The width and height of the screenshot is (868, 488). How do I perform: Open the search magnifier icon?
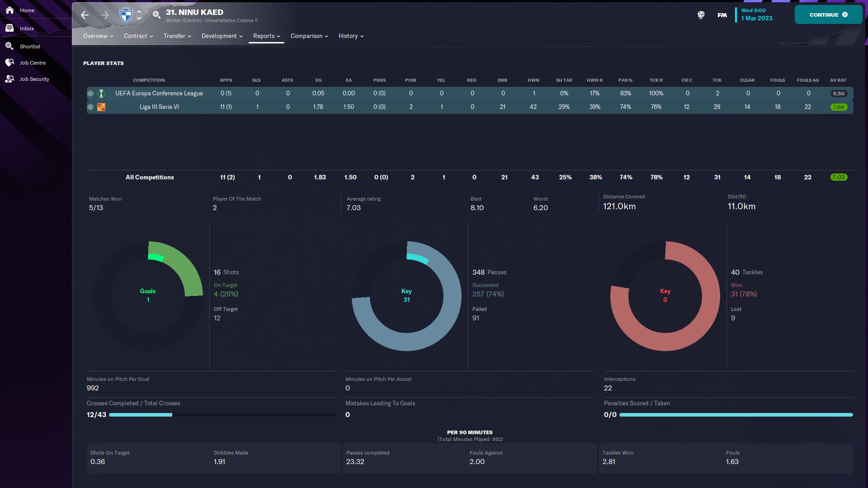pyautogui.click(x=156, y=15)
